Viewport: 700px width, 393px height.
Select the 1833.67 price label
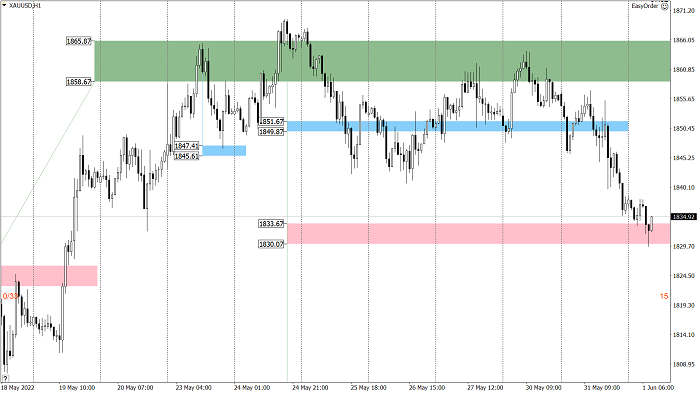(x=271, y=224)
